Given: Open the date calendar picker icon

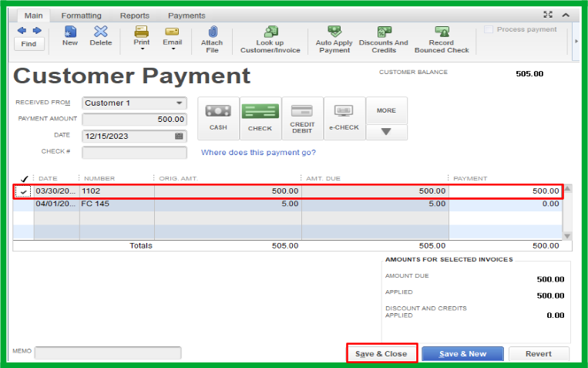Looking at the screenshot, I should 180,136.
